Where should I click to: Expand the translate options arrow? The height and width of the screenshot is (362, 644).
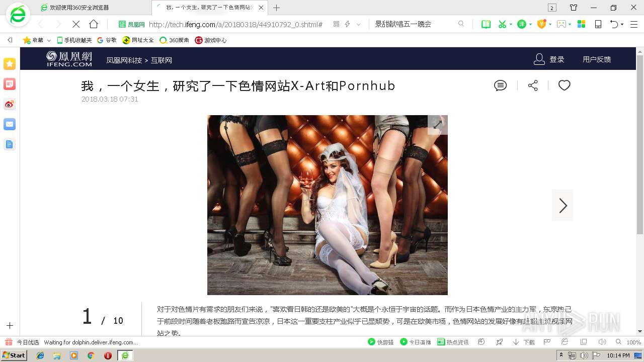[530, 24]
